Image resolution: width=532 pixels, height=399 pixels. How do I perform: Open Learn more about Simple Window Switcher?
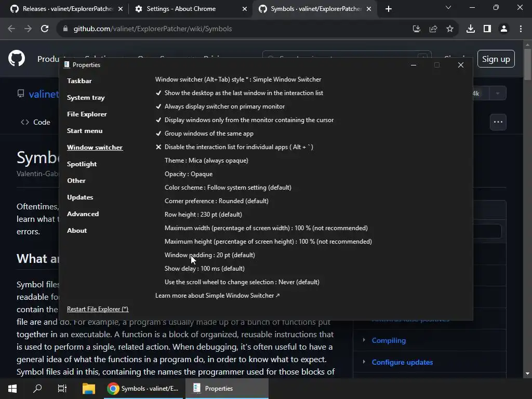[218, 296]
